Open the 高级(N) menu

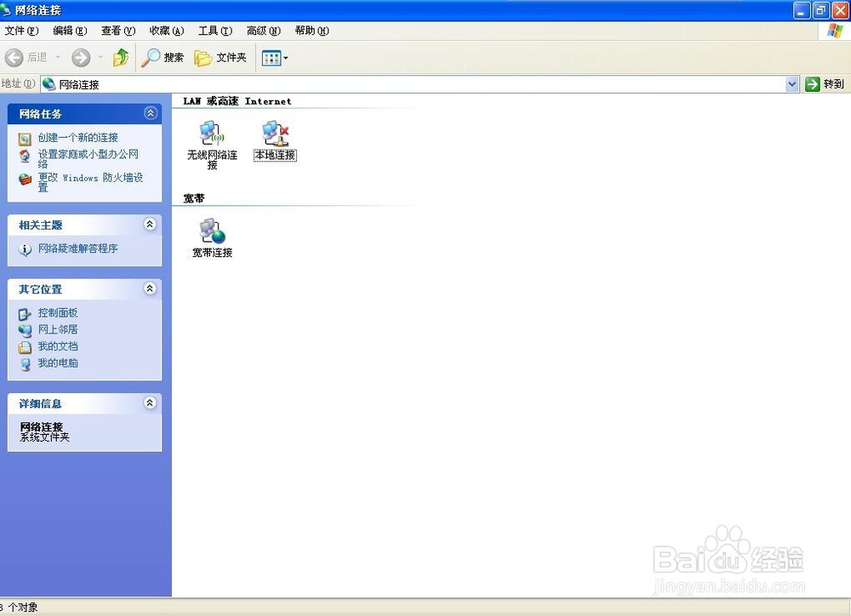pos(263,31)
